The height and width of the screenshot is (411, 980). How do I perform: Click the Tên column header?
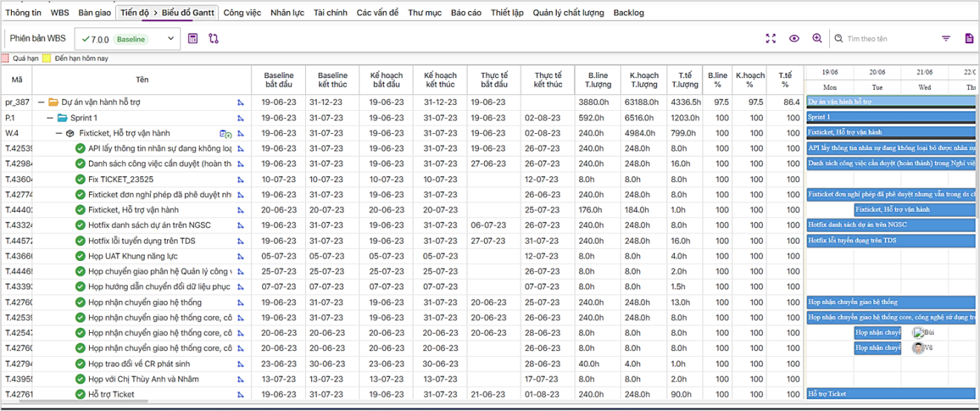coord(142,80)
